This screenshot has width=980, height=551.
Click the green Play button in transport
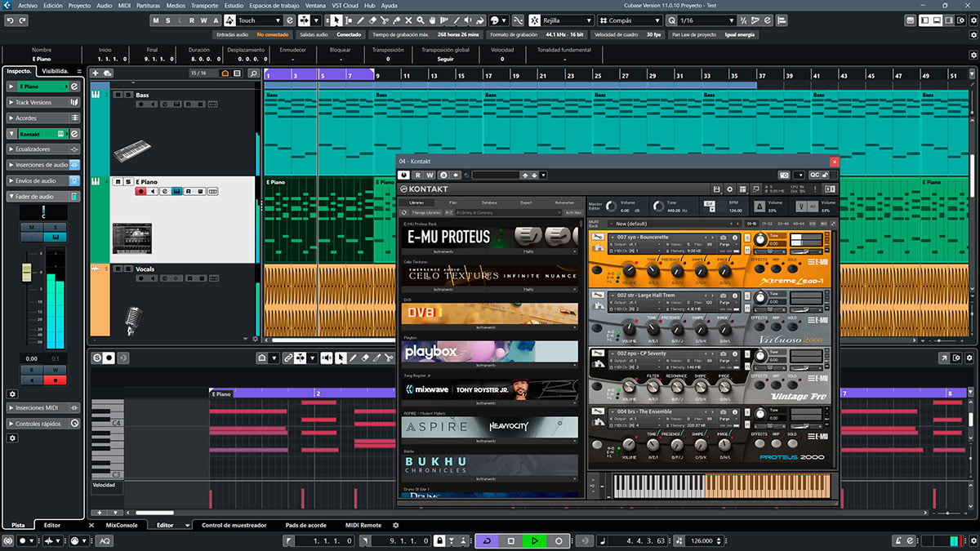(535, 540)
